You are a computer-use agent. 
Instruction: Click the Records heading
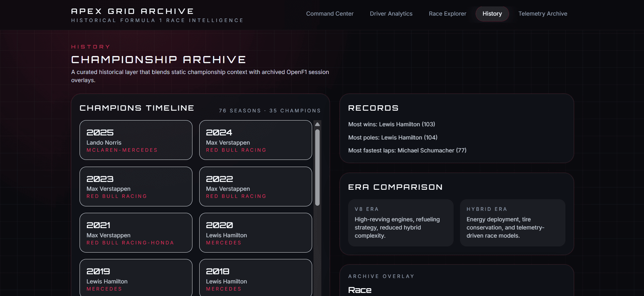pos(373,108)
